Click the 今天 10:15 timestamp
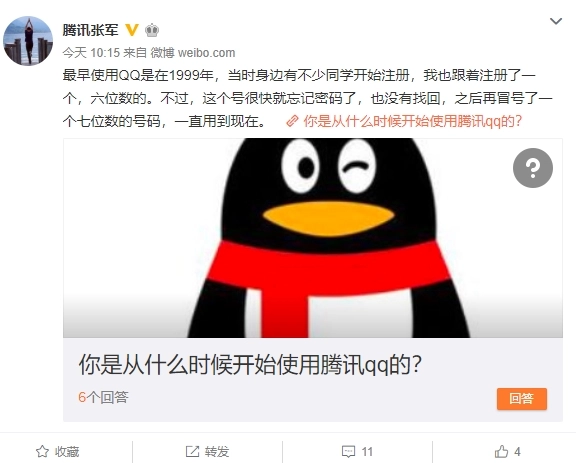Image resolution: width=576 pixels, height=463 pixels. pyautogui.click(x=91, y=53)
